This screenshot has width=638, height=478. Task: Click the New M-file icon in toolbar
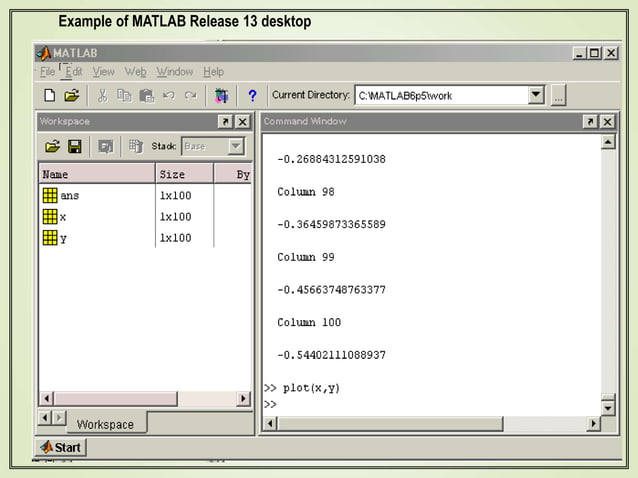pos(50,96)
